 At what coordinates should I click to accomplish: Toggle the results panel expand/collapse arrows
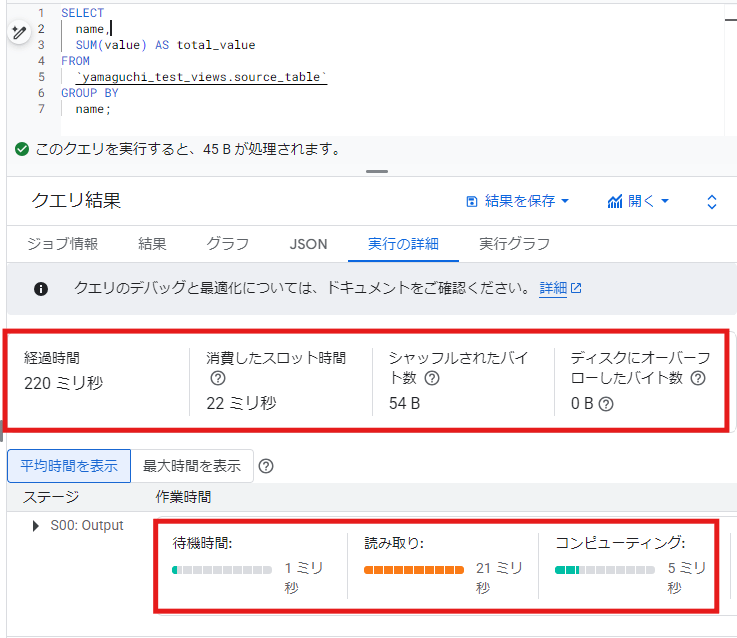[x=712, y=202]
